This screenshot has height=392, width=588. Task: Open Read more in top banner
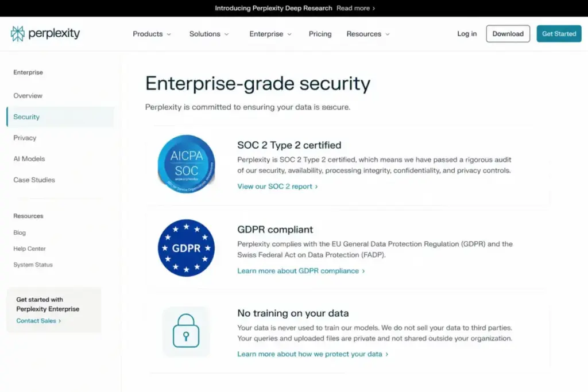click(355, 8)
